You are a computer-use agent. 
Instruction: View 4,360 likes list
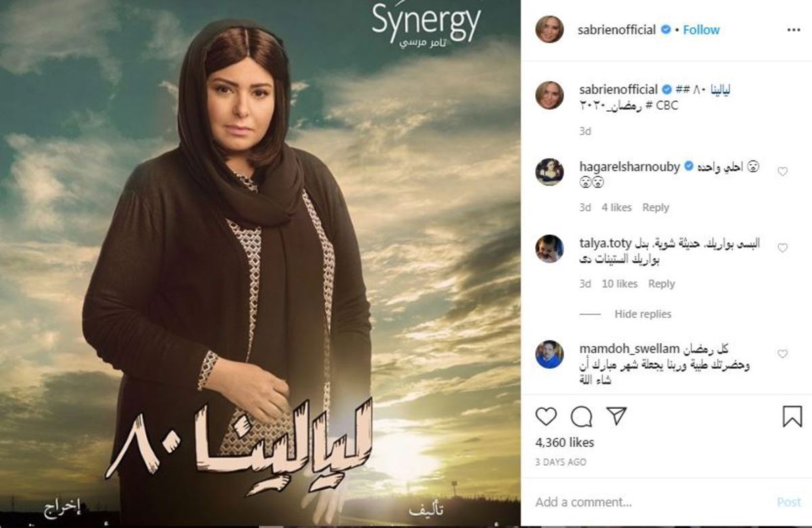pyautogui.click(x=564, y=443)
